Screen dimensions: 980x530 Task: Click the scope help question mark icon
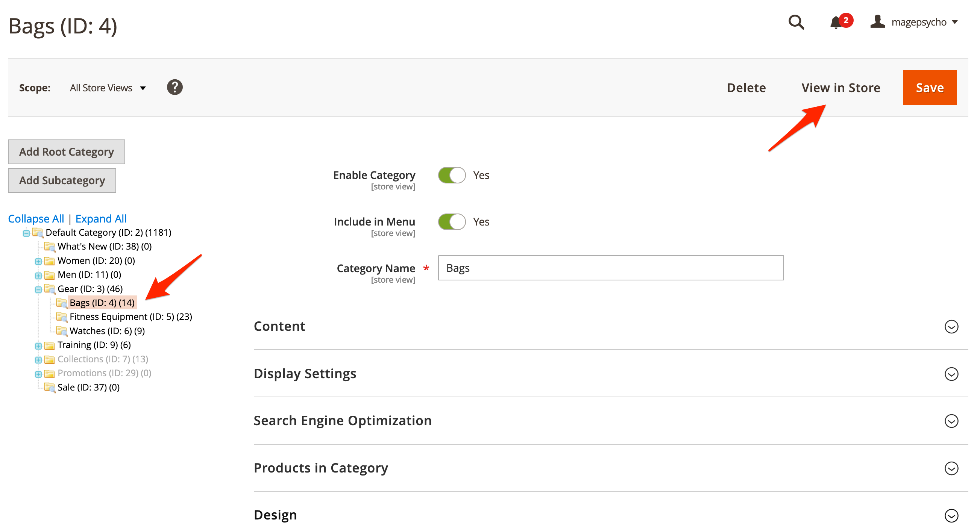pos(174,88)
